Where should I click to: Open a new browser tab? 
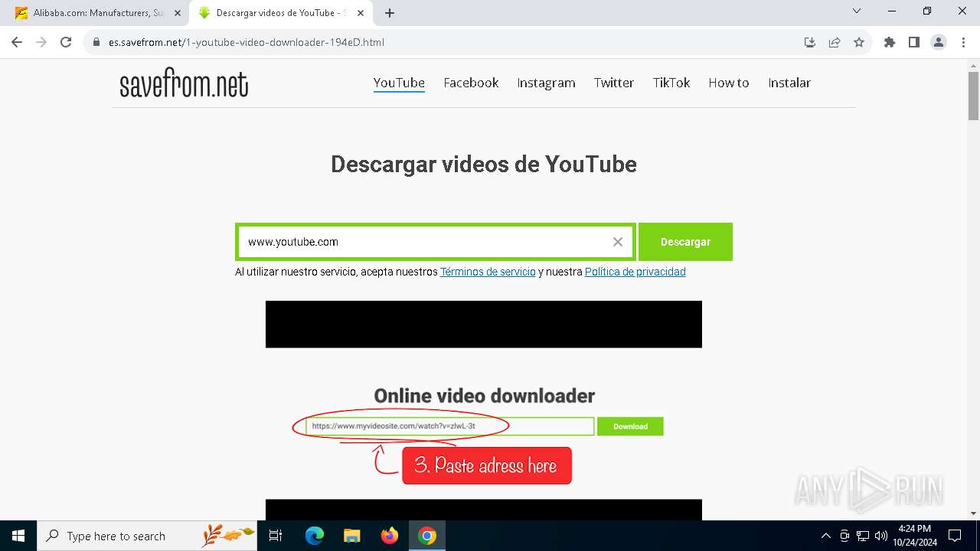click(390, 13)
